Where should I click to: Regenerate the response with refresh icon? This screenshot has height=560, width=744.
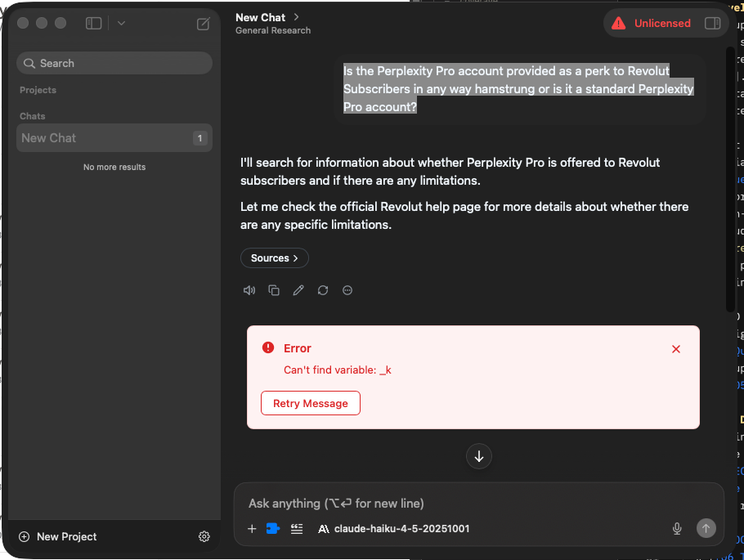pos(323,290)
